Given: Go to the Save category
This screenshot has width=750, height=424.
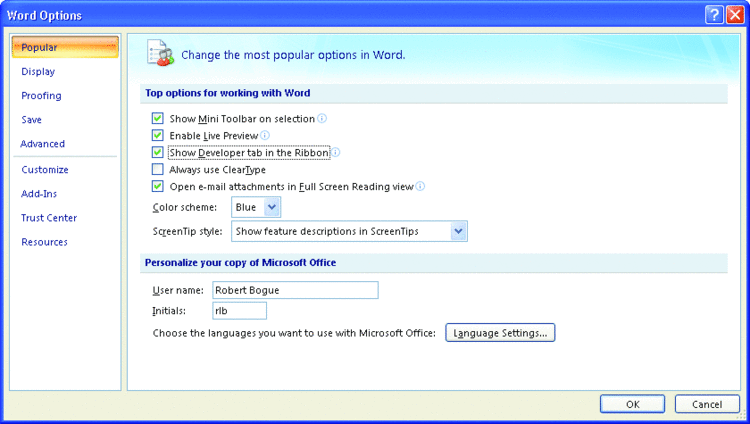Looking at the screenshot, I should point(32,120).
